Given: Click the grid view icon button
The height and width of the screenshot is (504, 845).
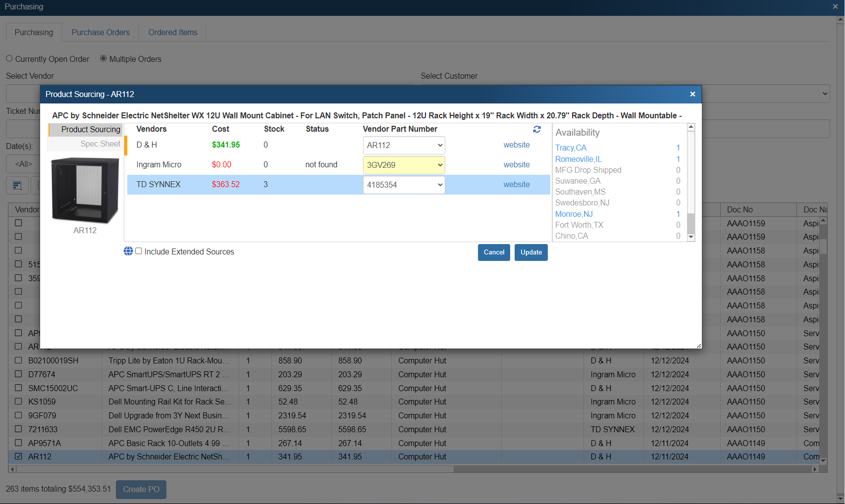Looking at the screenshot, I should 17,186.
